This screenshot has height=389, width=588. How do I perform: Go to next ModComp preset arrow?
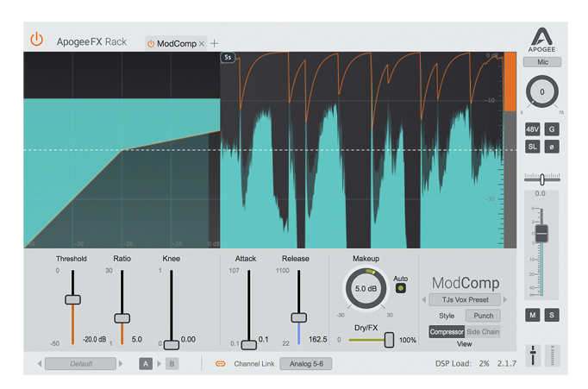coord(505,299)
